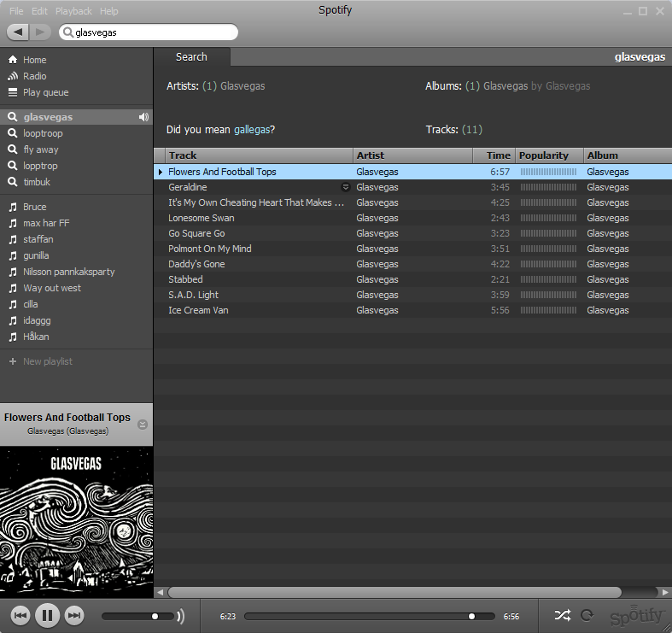672x633 pixels.
Task: Skip to next track
Action: (x=74, y=616)
